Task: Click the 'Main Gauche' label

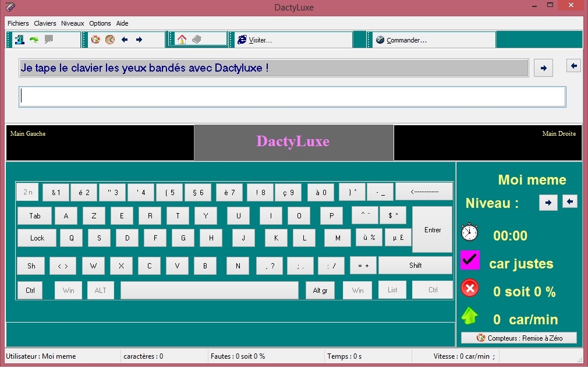Action: 28,133
